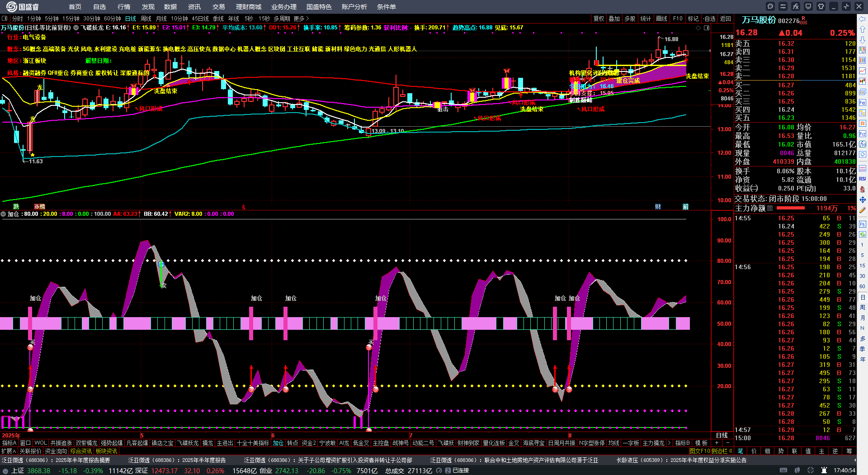Toggle the square window icon left of 分时
This screenshot has height=475, width=868.
5,19
